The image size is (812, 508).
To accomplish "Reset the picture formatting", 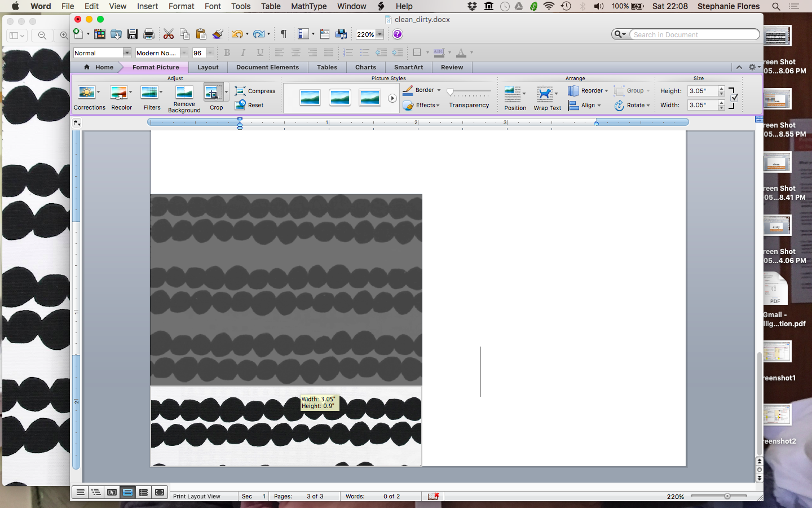I will coord(249,105).
